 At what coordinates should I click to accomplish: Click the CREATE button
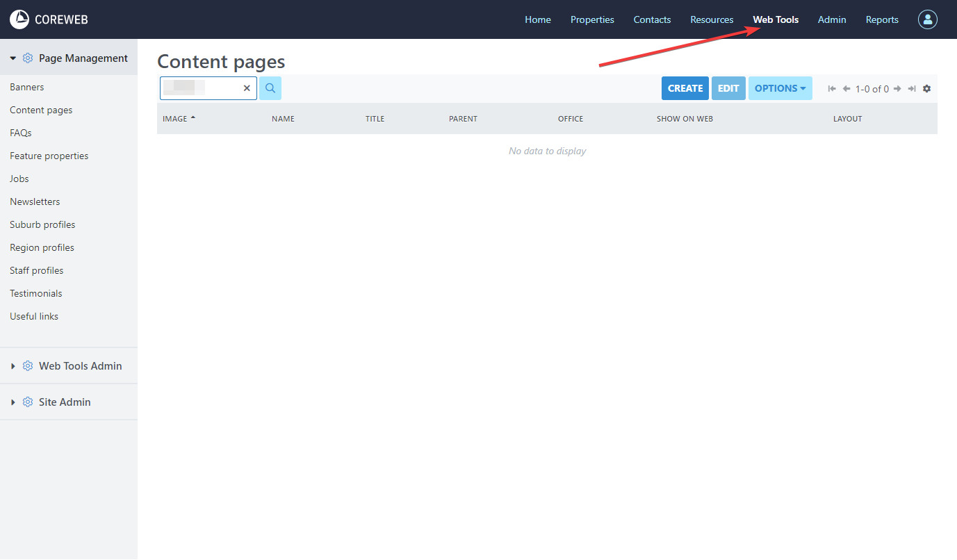(x=685, y=88)
